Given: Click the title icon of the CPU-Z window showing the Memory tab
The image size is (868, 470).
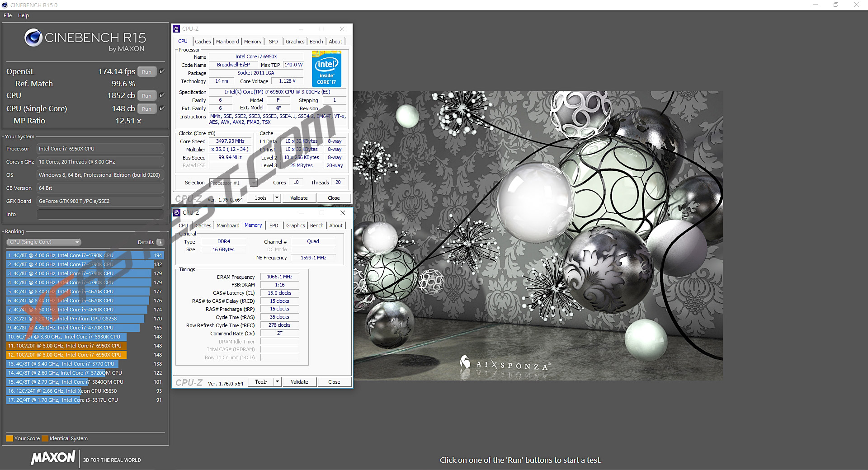Looking at the screenshot, I should [177, 213].
